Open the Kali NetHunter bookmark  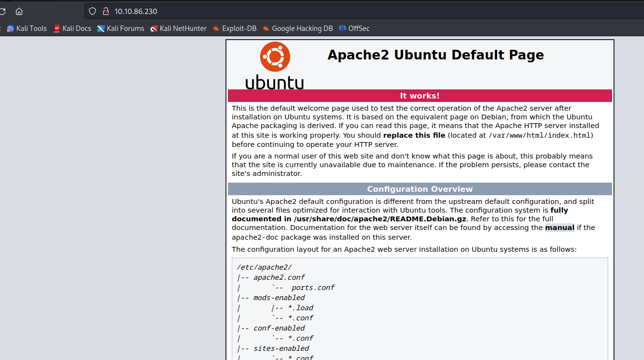[179, 29]
